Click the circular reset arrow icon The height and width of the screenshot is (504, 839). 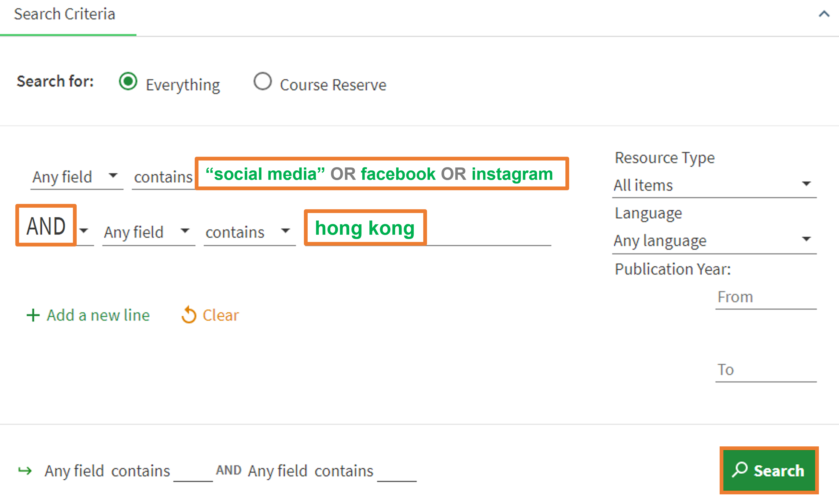pos(189,315)
